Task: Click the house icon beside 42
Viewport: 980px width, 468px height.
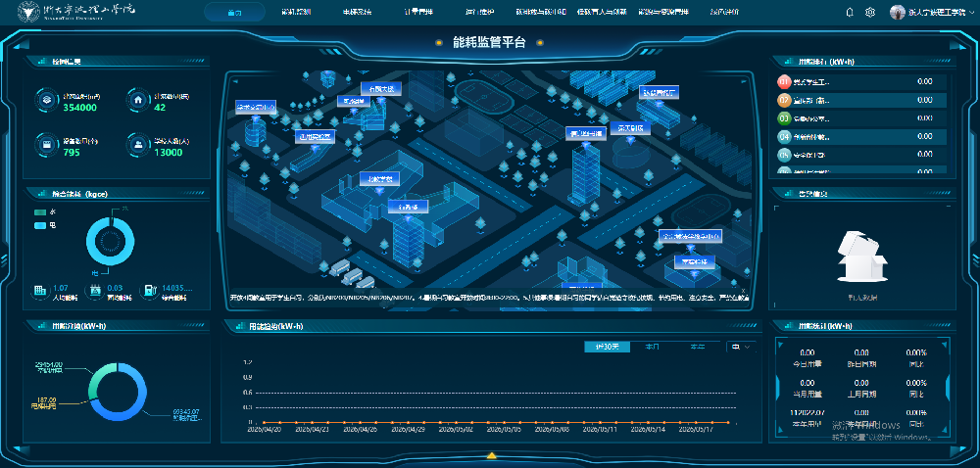Action: pos(137,100)
